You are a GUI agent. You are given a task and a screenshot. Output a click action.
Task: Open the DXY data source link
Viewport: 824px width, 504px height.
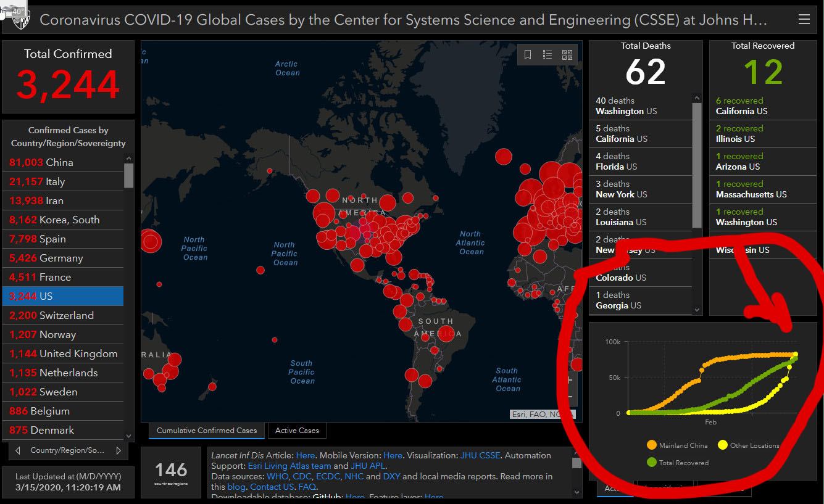(391, 476)
